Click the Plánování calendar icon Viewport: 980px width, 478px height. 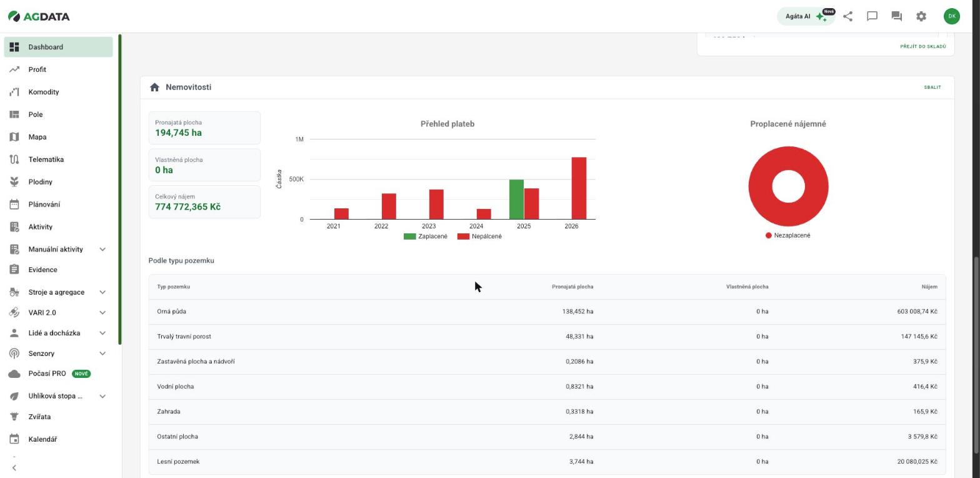coord(14,205)
